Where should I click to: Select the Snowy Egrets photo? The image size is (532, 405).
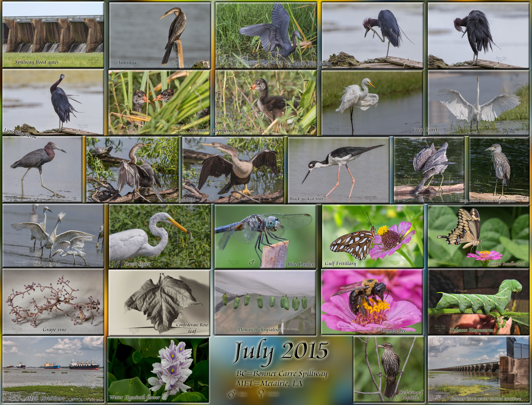pos(53,236)
